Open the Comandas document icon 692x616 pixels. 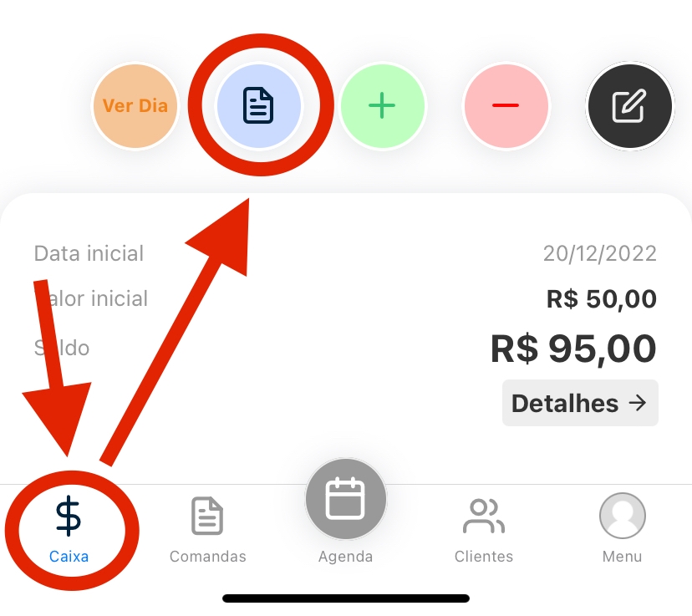[x=207, y=516]
